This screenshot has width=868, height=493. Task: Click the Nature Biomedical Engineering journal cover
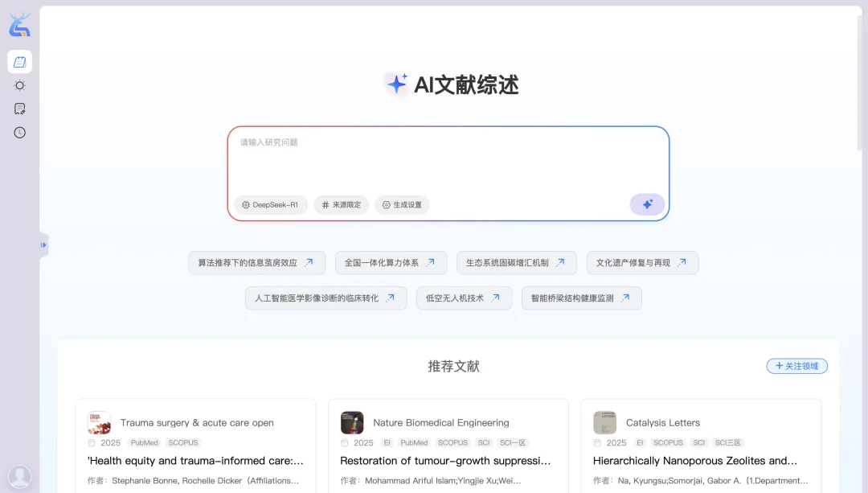pos(352,423)
